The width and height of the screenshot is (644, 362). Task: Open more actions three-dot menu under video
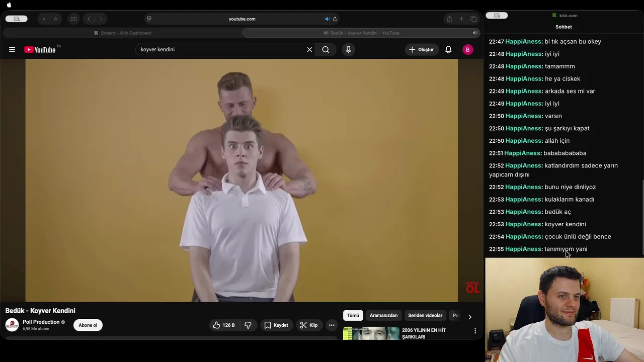(x=332, y=325)
